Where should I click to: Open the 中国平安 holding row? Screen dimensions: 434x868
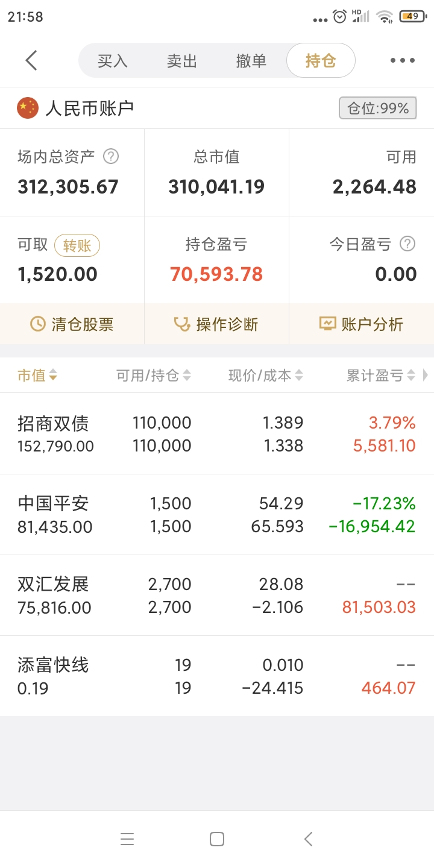click(217, 515)
